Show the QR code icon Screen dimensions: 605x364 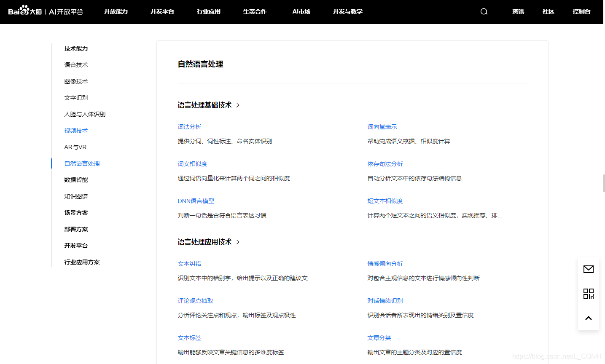589,294
